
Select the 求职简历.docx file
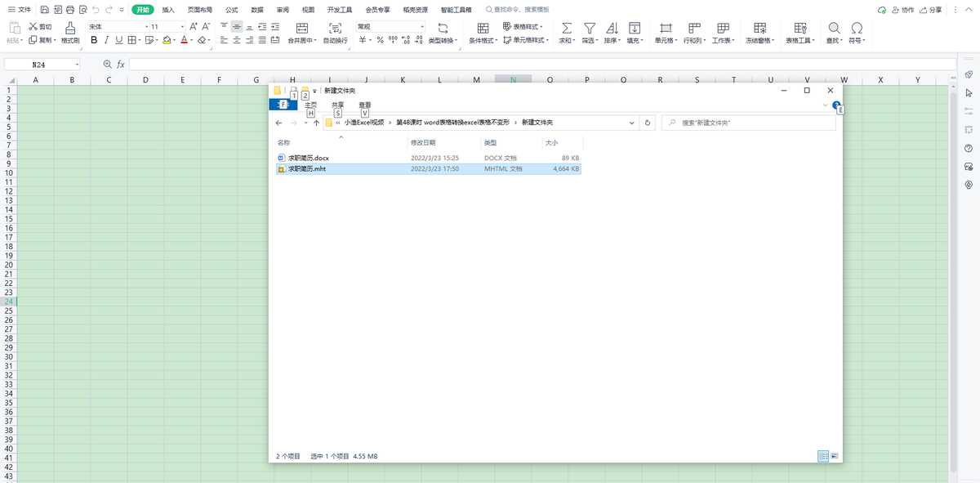click(x=308, y=158)
